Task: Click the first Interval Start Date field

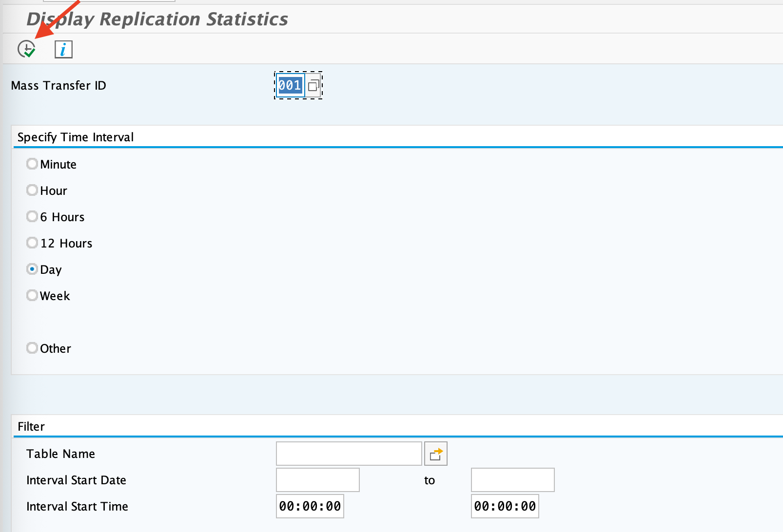Action: [x=317, y=479]
